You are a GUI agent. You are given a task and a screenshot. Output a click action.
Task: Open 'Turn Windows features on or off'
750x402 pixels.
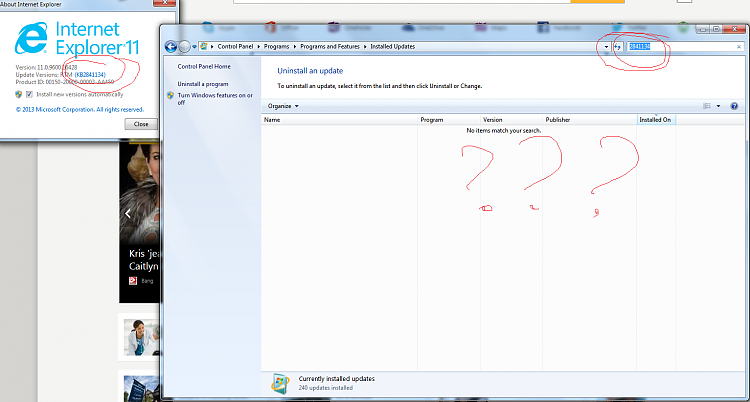click(x=215, y=99)
